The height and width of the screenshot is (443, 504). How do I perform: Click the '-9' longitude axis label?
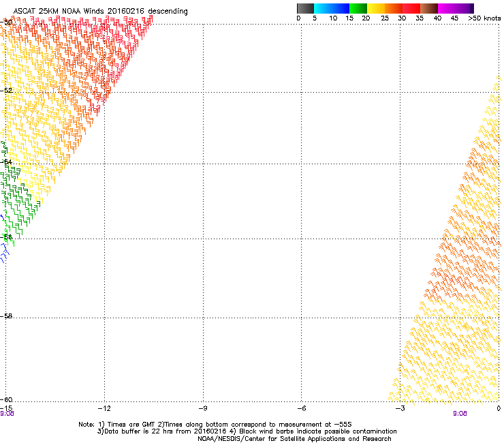(x=203, y=408)
